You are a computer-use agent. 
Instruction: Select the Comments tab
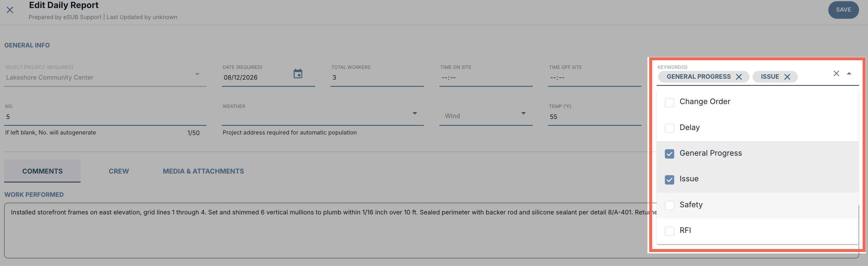[42, 171]
